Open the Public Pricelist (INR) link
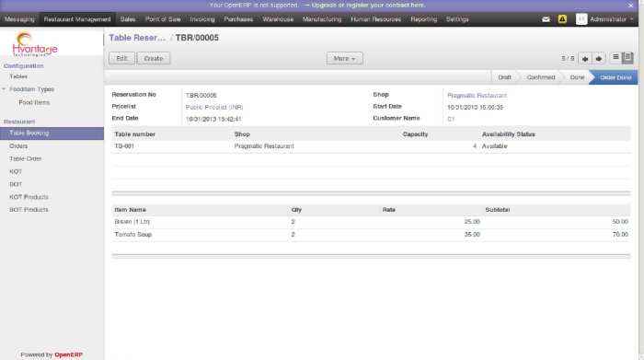The width and height of the screenshot is (644, 360). [214, 107]
